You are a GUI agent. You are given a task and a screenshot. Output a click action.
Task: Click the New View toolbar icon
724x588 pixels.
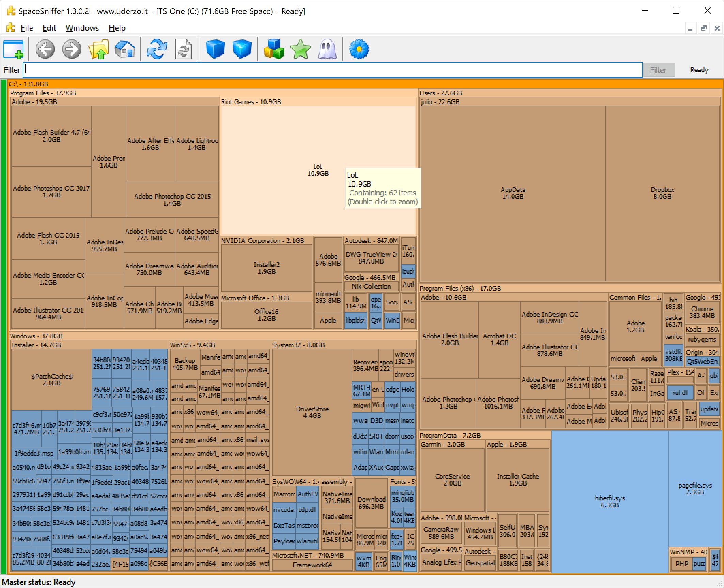coord(14,49)
